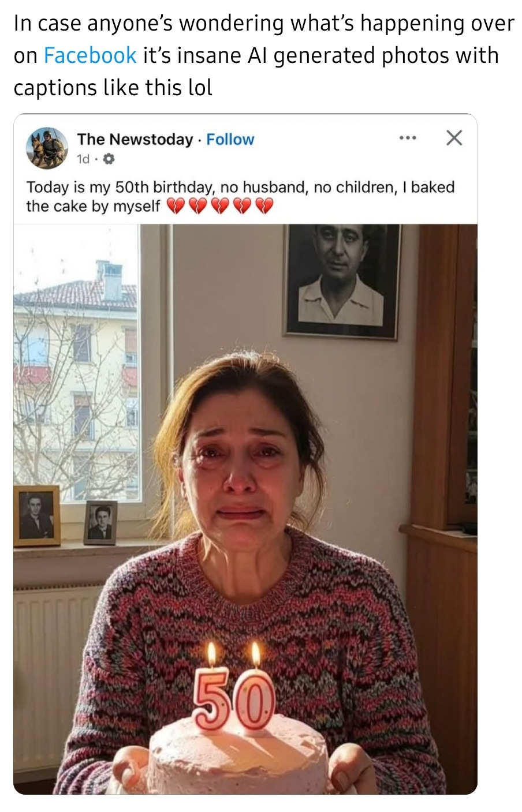Open the Facebook link in the tweet
Image resolution: width=522 pixels, height=812 pixels.
pos(90,55)
